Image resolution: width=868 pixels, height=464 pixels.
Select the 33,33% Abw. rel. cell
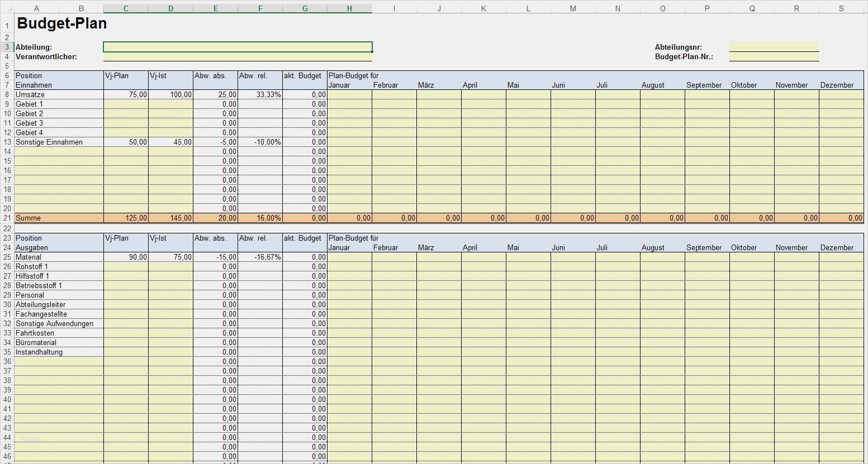tap(260, 95)
